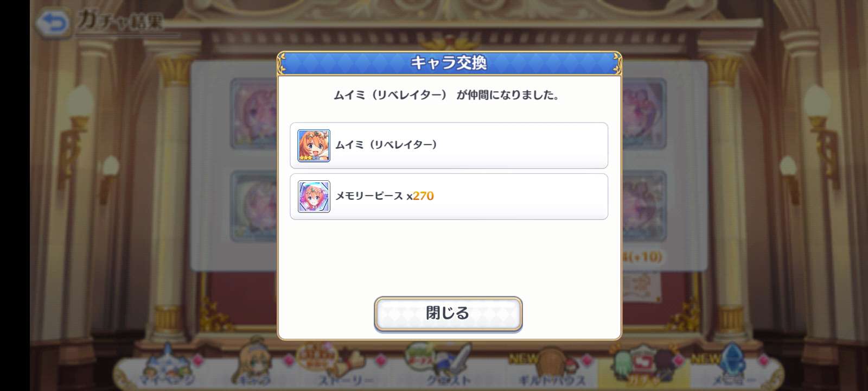Tap the upper-left gacha result card
Screen dimensions: 868x391
coord(253,114)
